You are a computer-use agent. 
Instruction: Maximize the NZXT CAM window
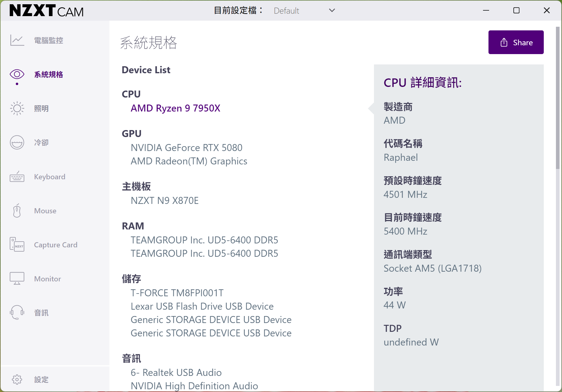(516, 11)
